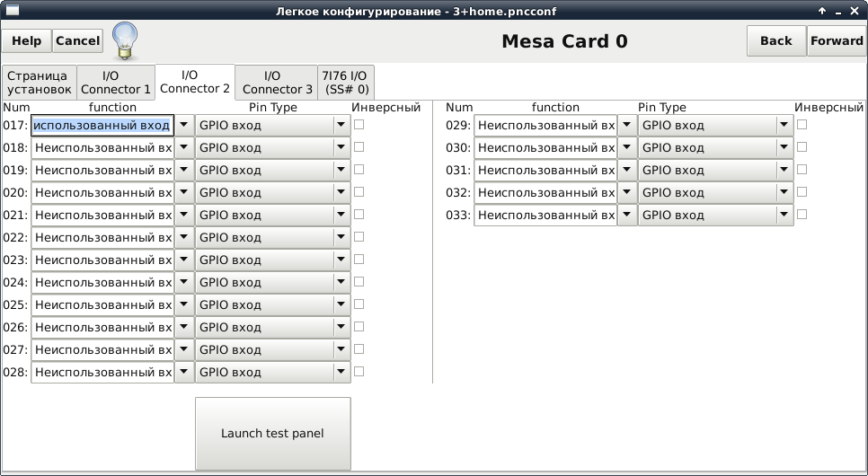Expand function dropdown arrow for pin 032
The image size is (868, 476).
pos(627,192)
